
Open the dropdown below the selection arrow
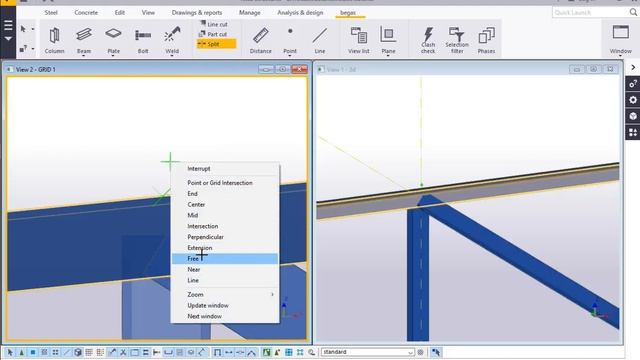[33, 49]
